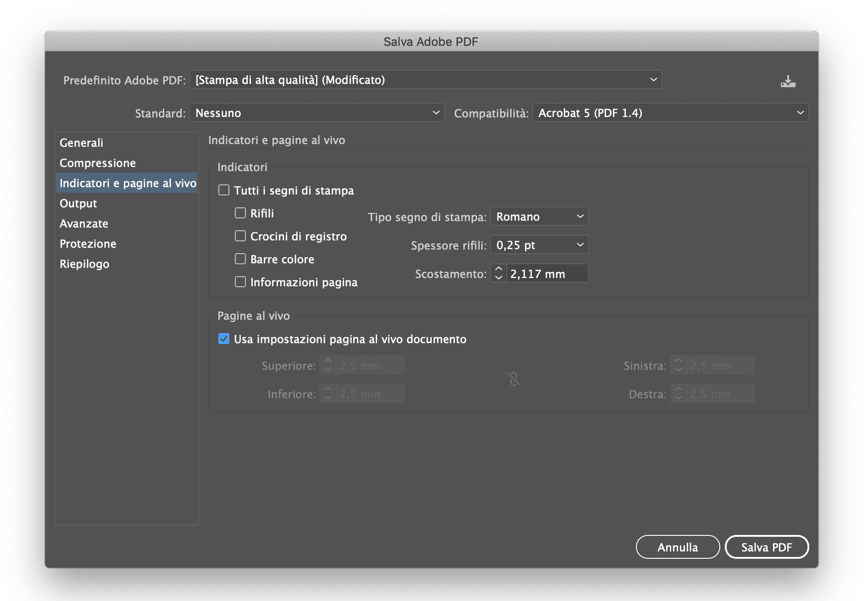Toggle the Barre colore checkbox
This screenshot has width=868, height=601.
click(240, 259)
